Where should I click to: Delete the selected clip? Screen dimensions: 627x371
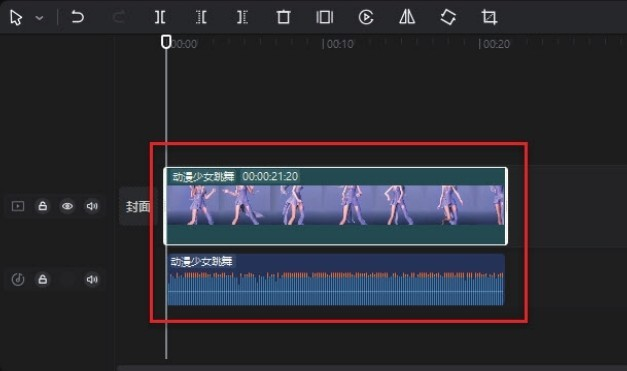click(284, 17)
